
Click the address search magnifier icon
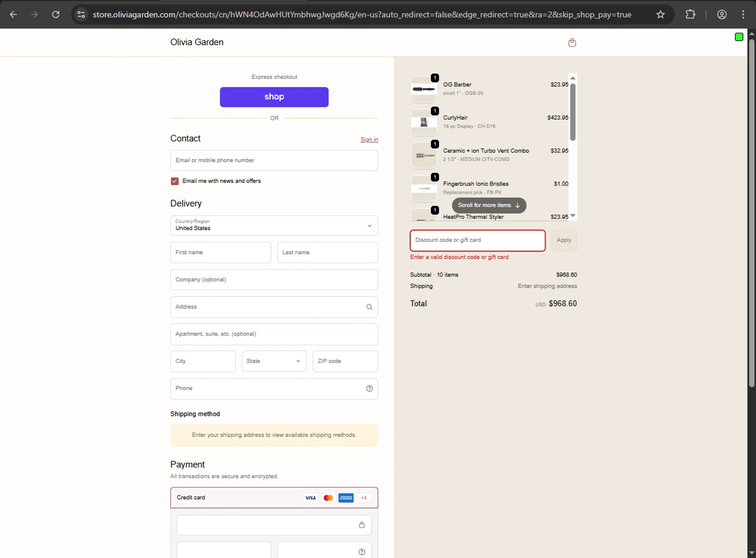click(x=369, y=307)
